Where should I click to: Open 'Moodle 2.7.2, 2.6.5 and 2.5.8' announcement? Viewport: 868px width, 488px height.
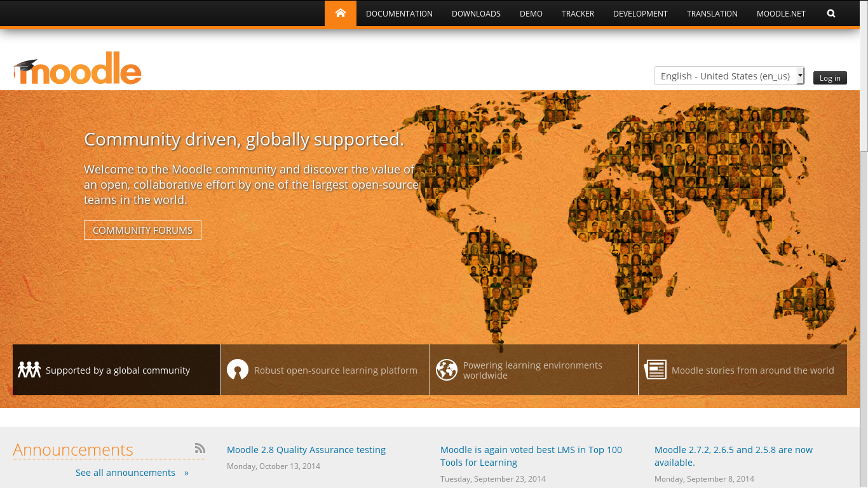point(733,456)
